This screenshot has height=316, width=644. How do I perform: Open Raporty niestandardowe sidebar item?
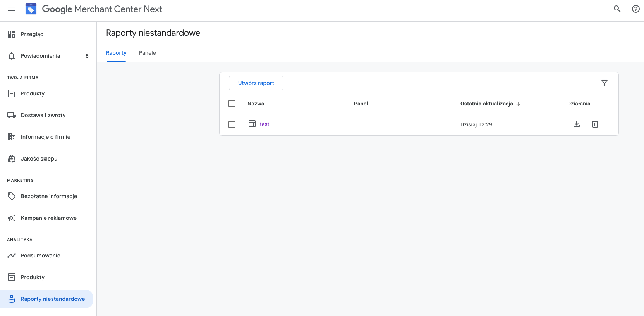tap(46, 299)
